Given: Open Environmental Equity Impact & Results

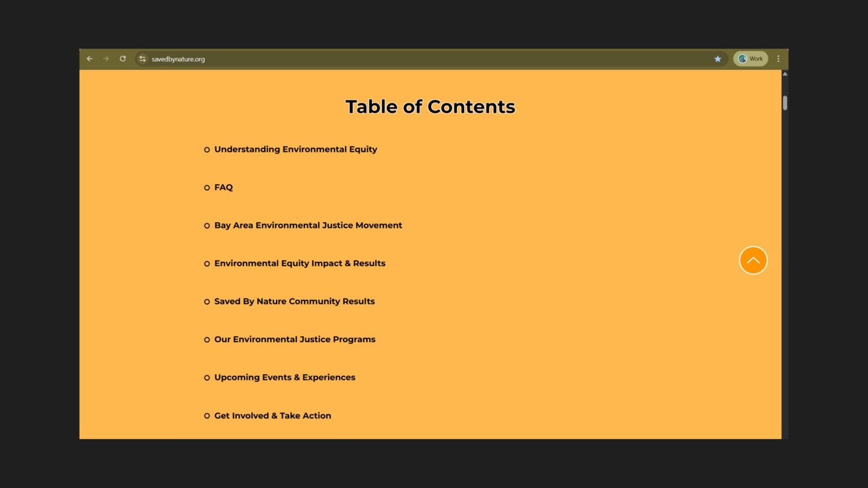Looking at the screenshot, I should [299, 263].
